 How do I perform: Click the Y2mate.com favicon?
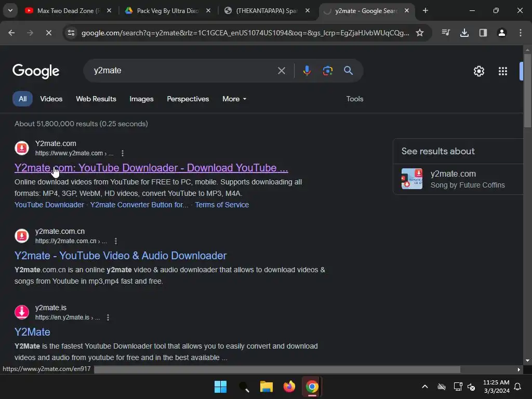[x=22, y=148]
